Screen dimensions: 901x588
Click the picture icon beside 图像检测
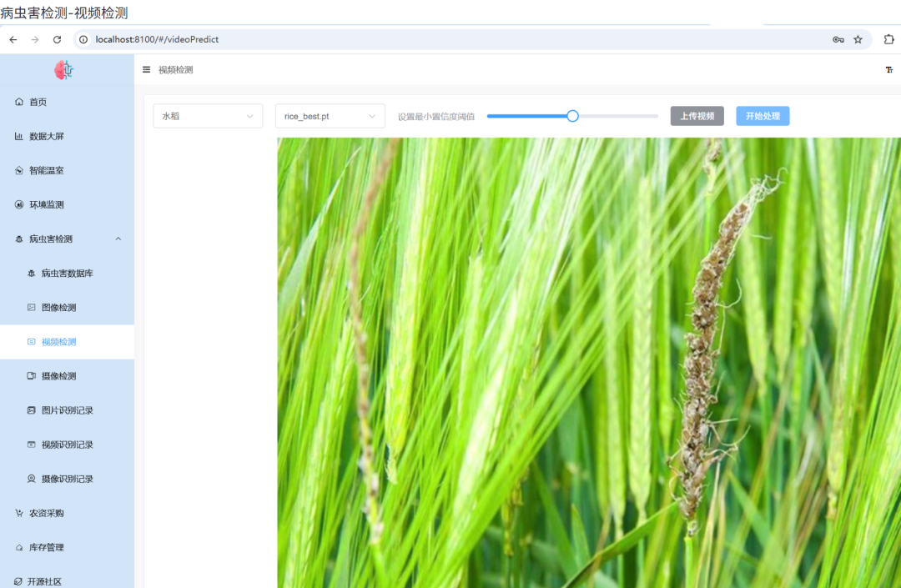tap(31, 307)
